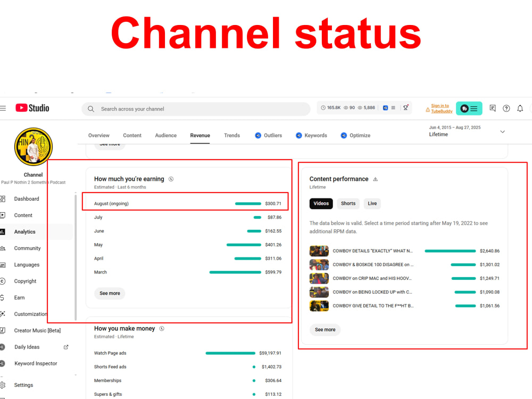532x399 pixels.
Task: Click the Sign in to TubeBuddy link
Action: pyautogui.click(x=442, y=109)
